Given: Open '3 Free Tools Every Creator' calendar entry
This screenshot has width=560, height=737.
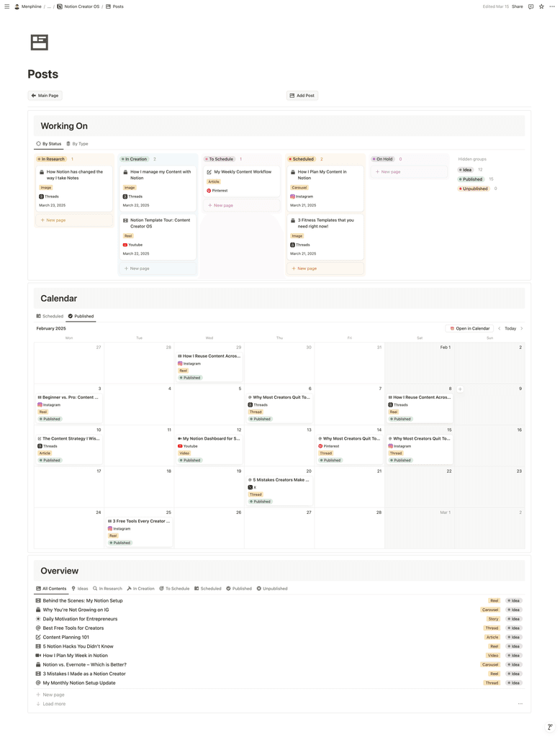Looking at the screenshot, I should tap(139, 532).
